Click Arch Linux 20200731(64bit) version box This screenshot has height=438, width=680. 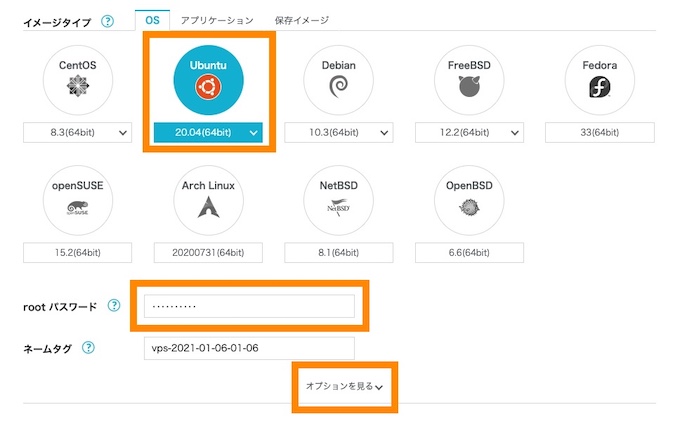(208, 253)
